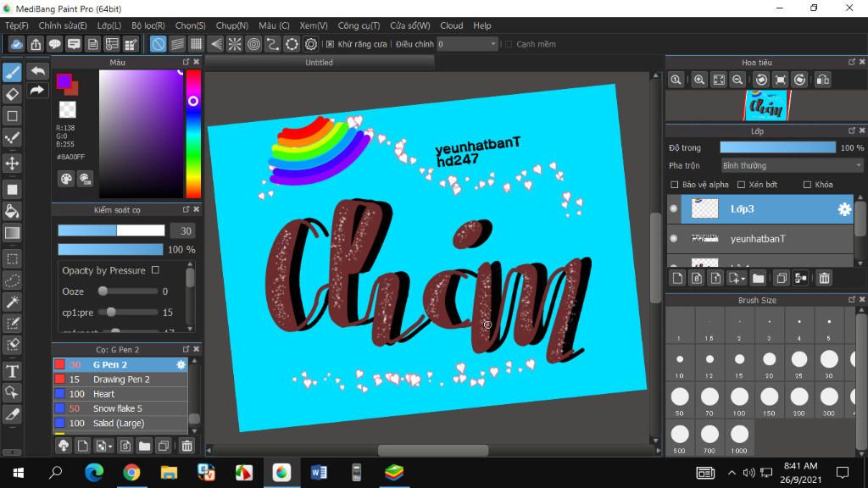Adjust the layer Độ trong opacity slider
Screen dimensions: 868x488
(778, 147)
